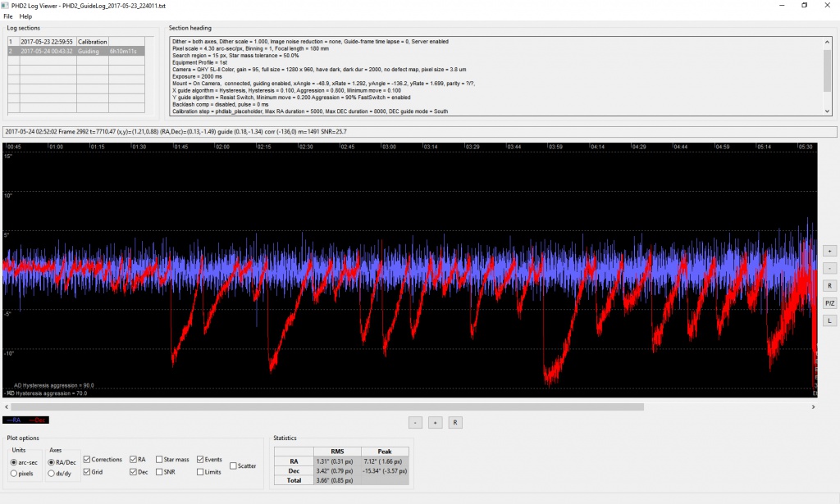Click section heading scrollbar up arrow
840x504 pixels.
coord(828,42)
